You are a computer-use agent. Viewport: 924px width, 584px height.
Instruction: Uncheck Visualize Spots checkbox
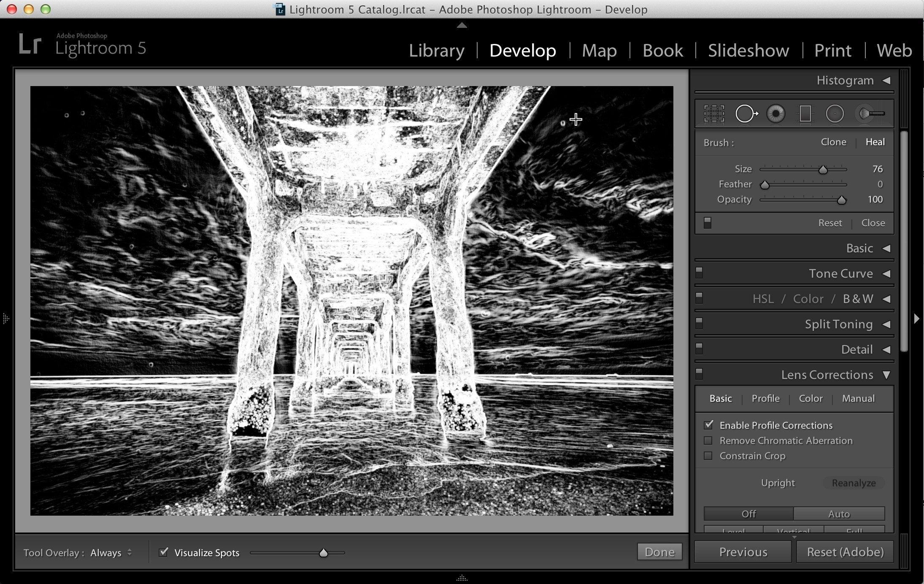(x=164, y=552)
